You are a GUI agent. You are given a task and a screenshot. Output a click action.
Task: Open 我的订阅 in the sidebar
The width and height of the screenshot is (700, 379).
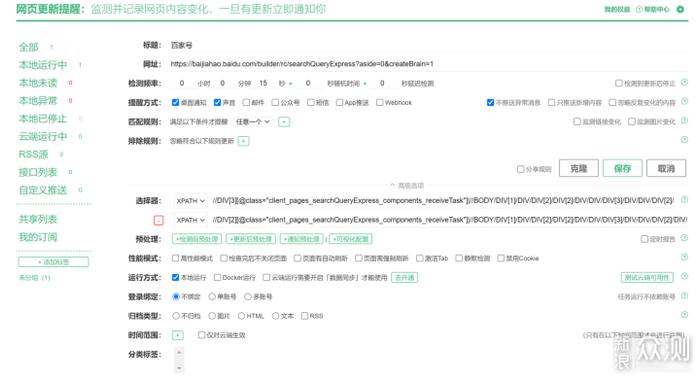tap(38, 237)
